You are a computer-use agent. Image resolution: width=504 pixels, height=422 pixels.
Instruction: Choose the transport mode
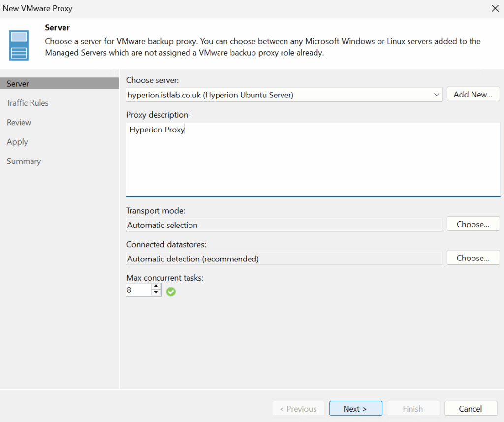pyautogui.click(x=473, y=224)
